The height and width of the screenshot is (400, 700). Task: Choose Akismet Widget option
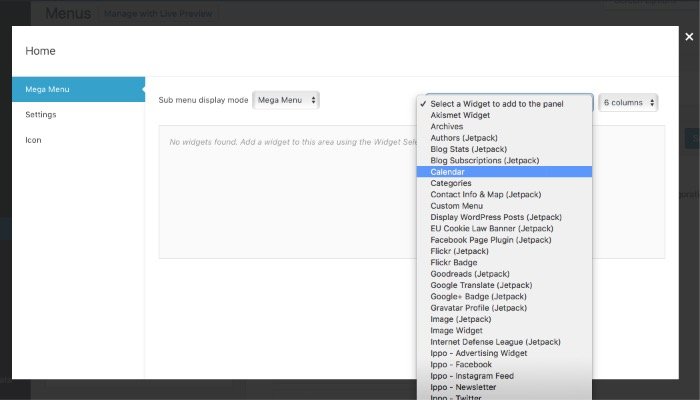460,116
